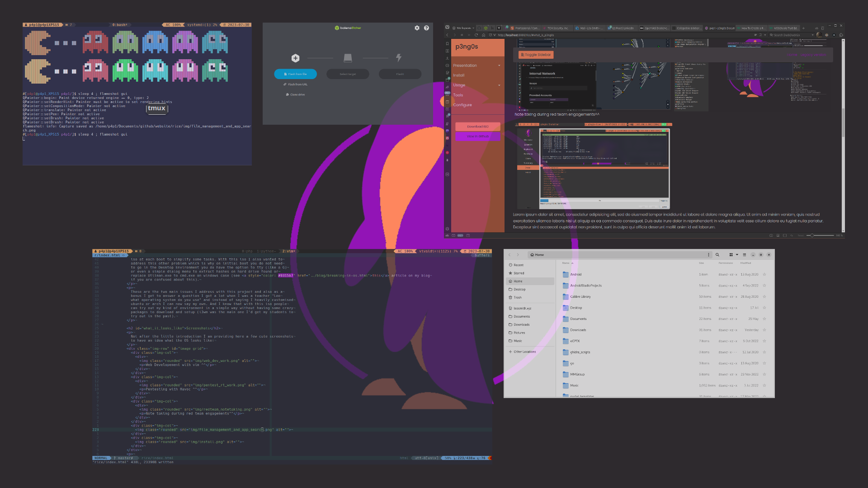
Task: Click Toggle Sidebar button on webpage
Action: click(536, 55)
